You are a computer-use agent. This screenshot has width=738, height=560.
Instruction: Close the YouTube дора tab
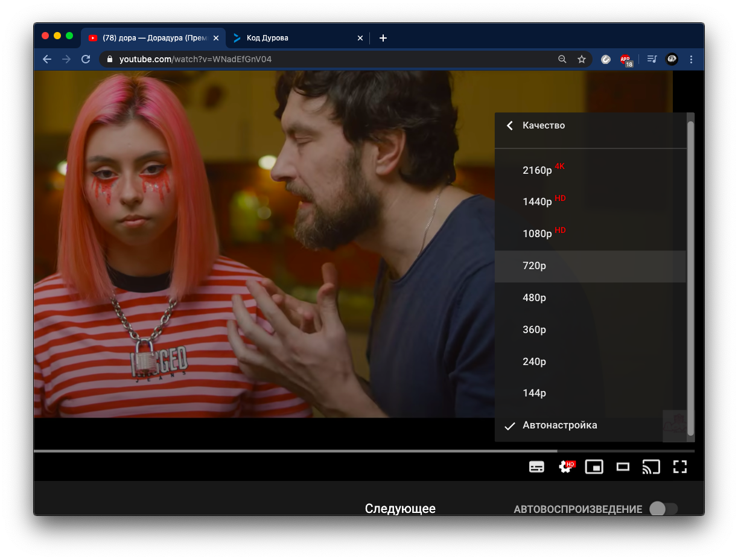[216, 38]
